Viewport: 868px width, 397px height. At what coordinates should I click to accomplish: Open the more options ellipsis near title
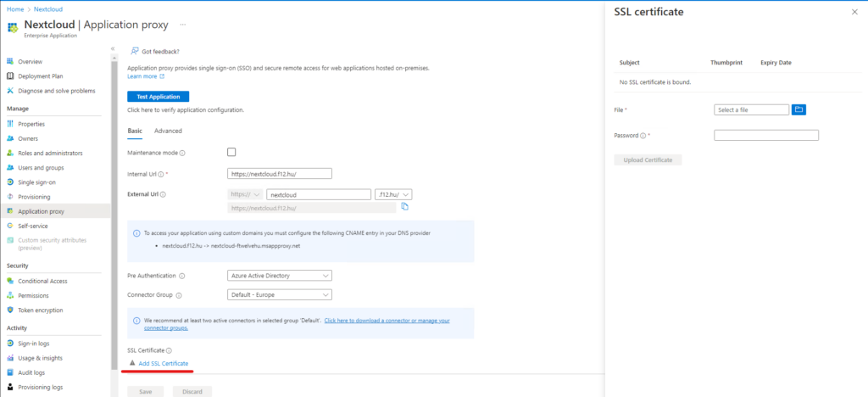[183, 25]
